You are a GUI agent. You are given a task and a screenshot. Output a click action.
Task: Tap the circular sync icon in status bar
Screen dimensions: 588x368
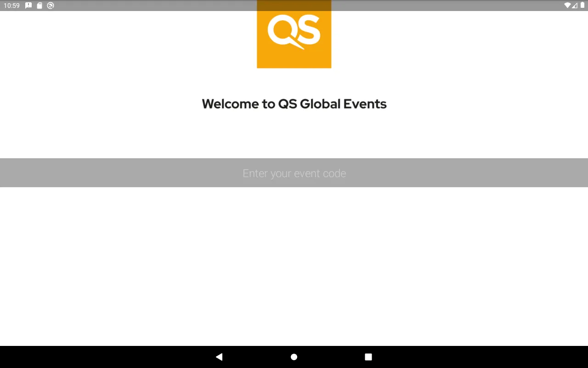[51, 6]
